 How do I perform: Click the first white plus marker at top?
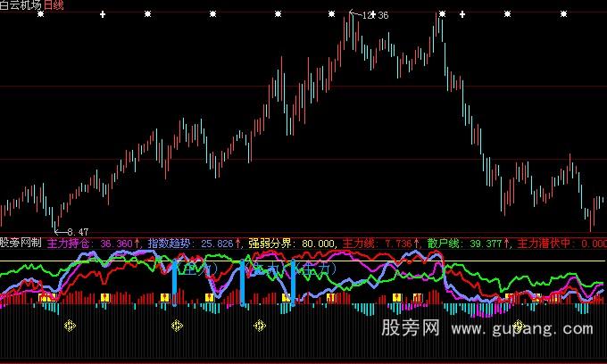[103, 14]
